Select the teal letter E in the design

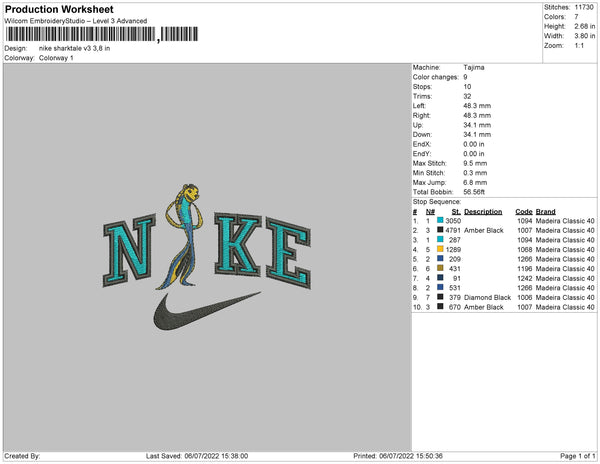click(x=288, y=252)
